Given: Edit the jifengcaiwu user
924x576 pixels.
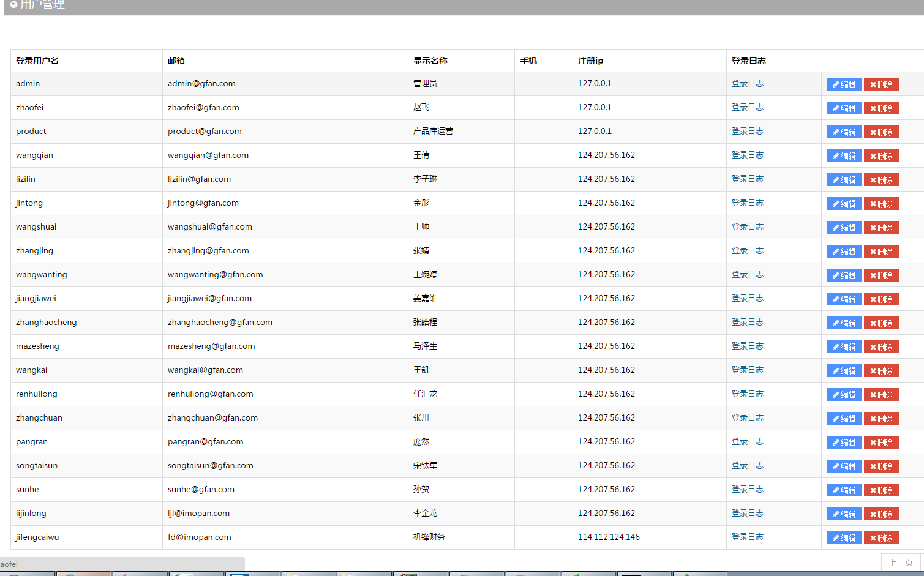Looking at the screenshot, I should coord(844,538).
